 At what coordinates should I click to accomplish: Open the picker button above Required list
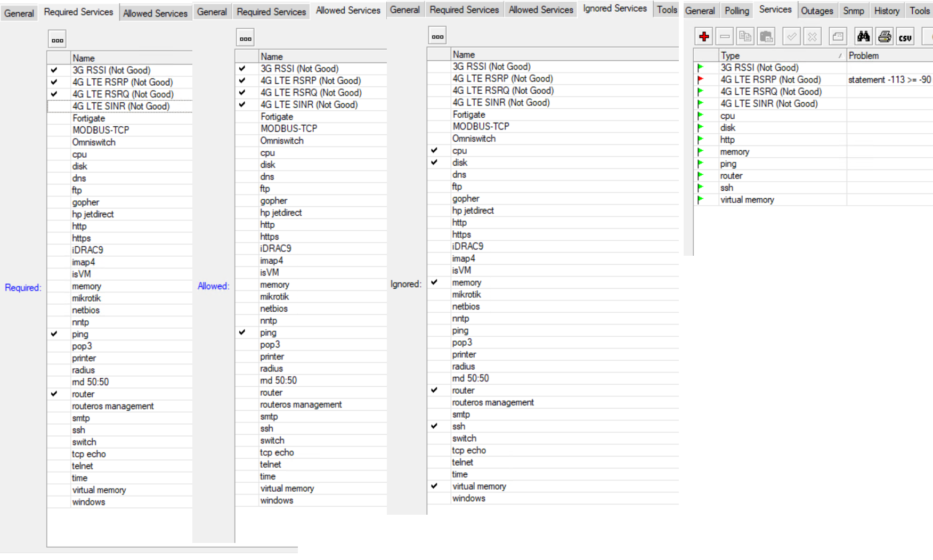[58, 39]
